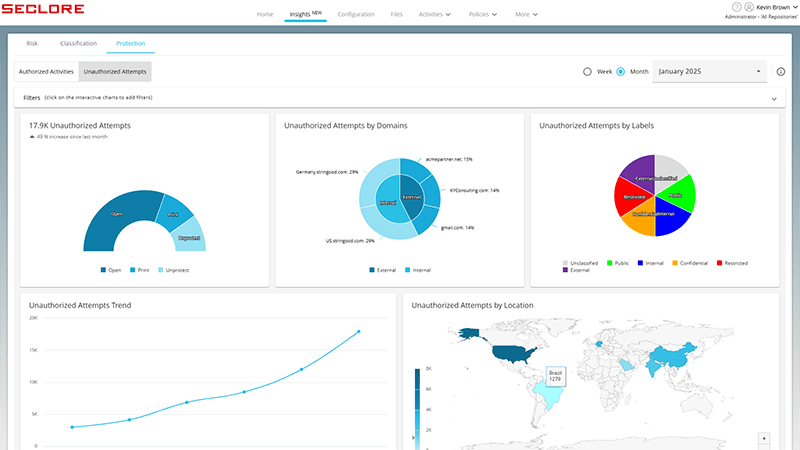Select the Week radio button
Image resolution: width=800 pixels, height=450 pixels.
(x=587, y=72)
